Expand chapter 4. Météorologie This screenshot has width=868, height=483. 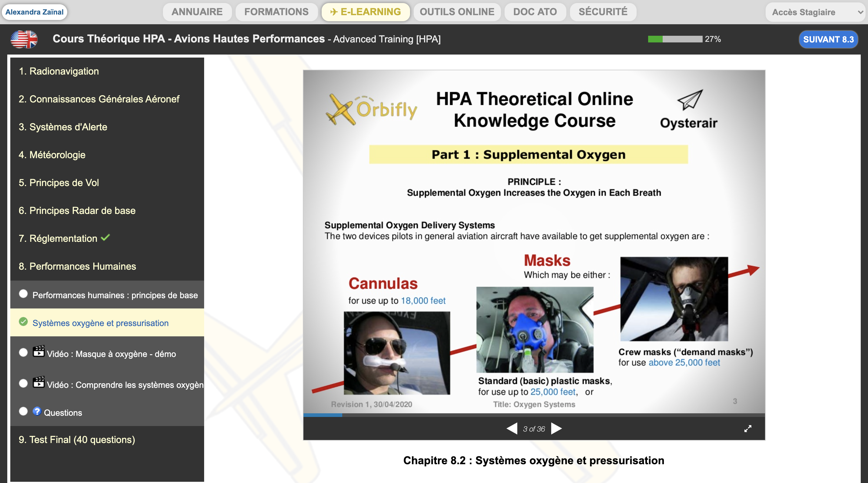52,155
